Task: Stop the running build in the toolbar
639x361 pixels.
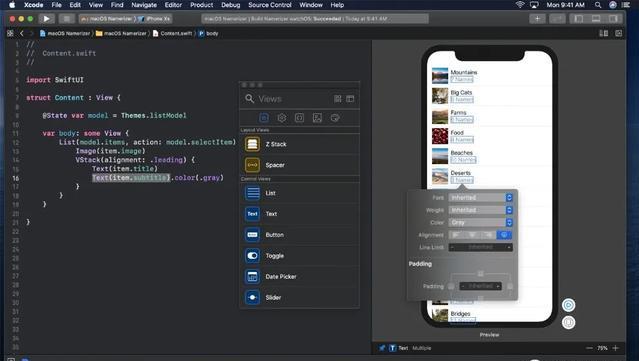Action: [67, 19]
